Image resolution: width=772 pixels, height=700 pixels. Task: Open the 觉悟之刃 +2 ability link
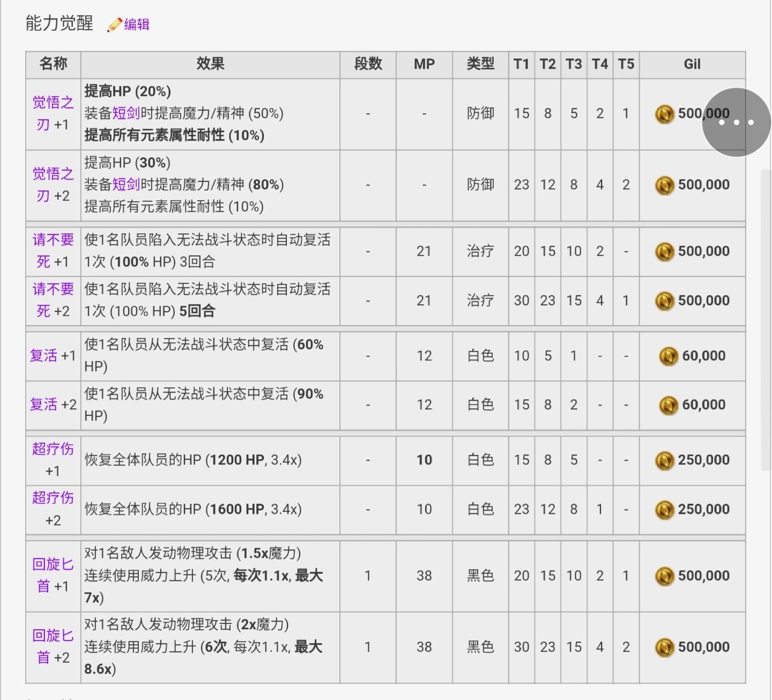[53, 185]
